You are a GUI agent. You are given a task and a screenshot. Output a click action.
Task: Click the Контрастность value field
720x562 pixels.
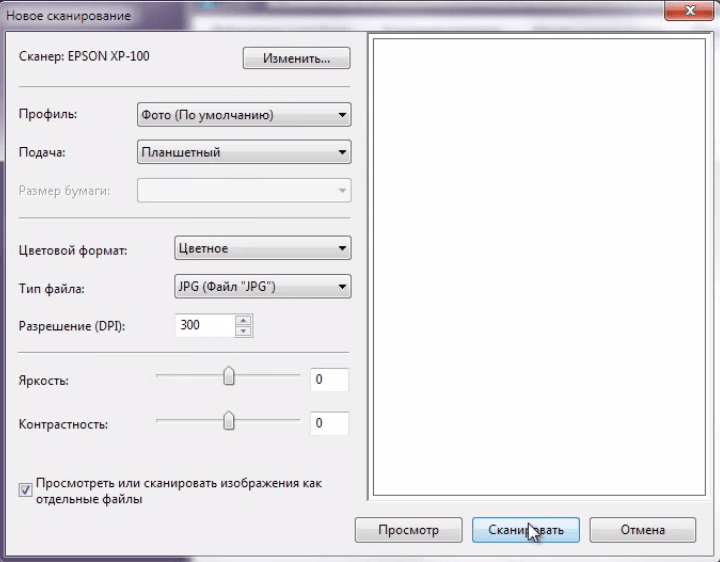point(329,423)
